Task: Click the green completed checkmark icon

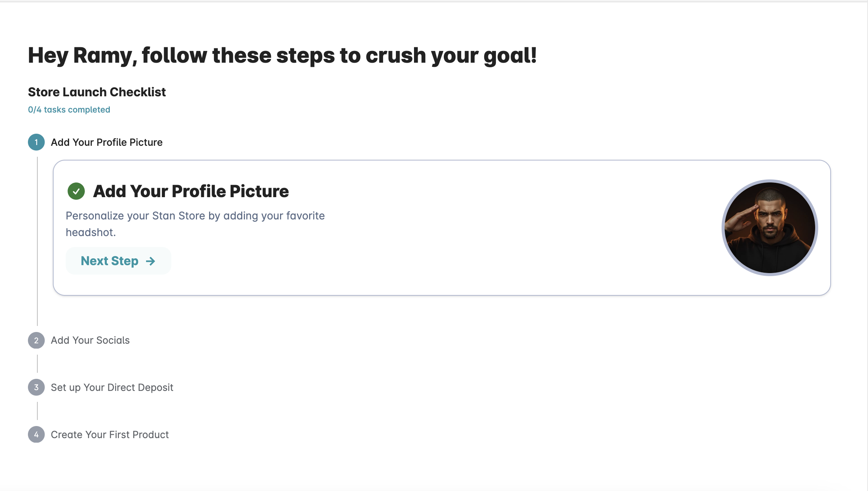Action: 76,191
